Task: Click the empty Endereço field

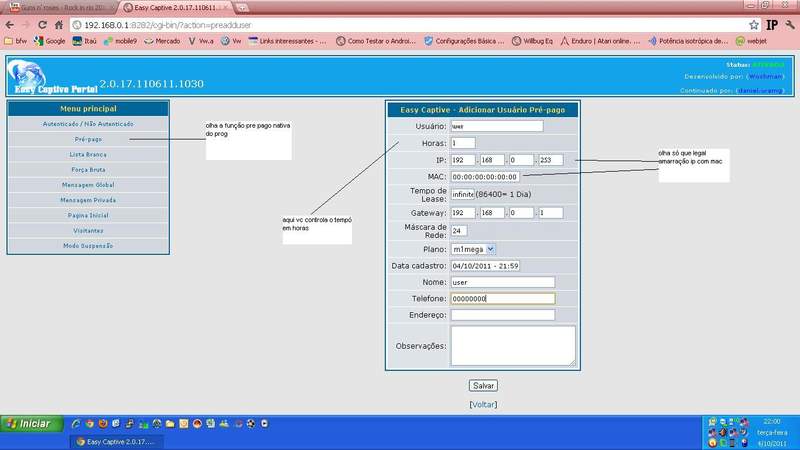Action: (x=503, y=315)
